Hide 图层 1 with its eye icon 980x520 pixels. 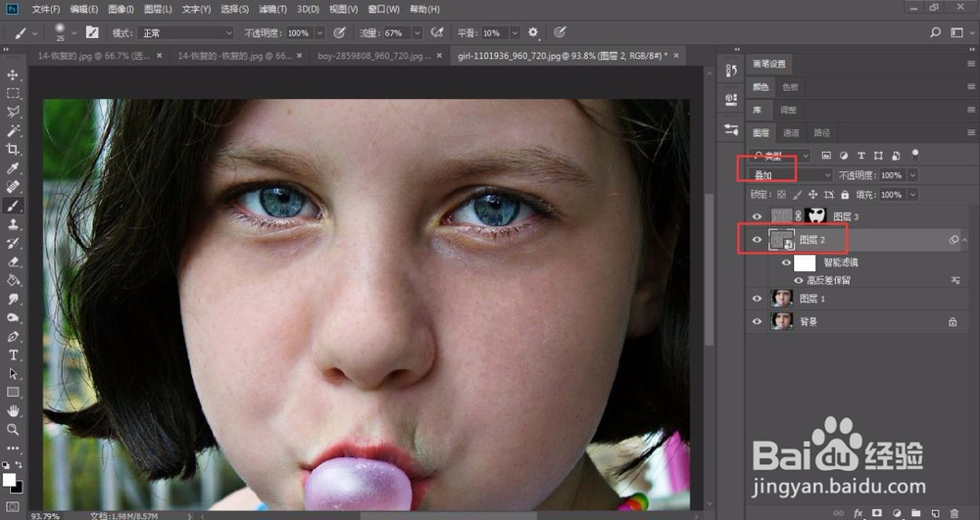coord(757,299)
